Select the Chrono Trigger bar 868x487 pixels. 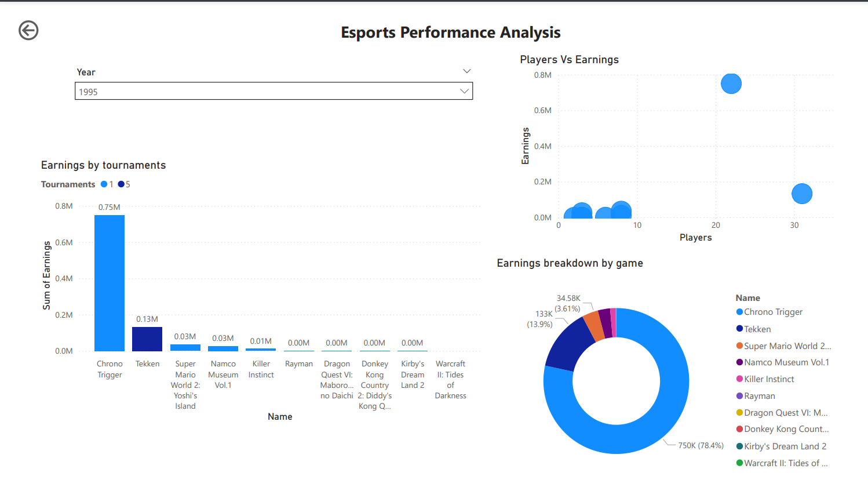[x=110, y=283]
